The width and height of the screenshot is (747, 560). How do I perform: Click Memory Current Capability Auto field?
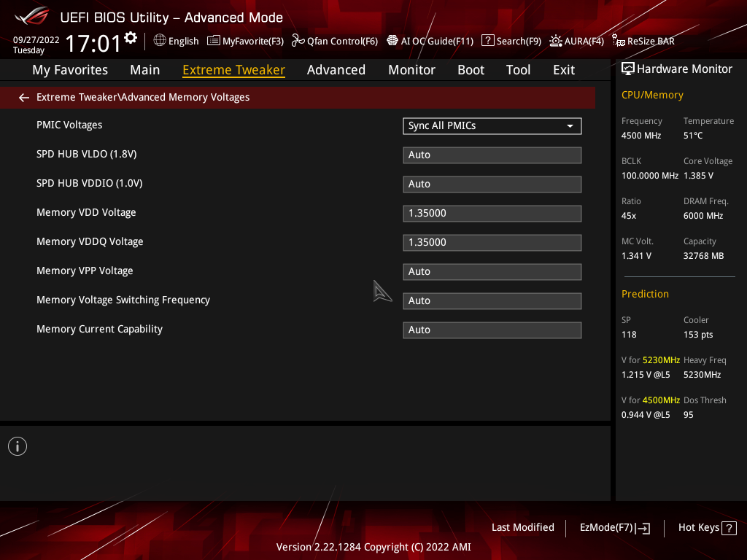492,330
